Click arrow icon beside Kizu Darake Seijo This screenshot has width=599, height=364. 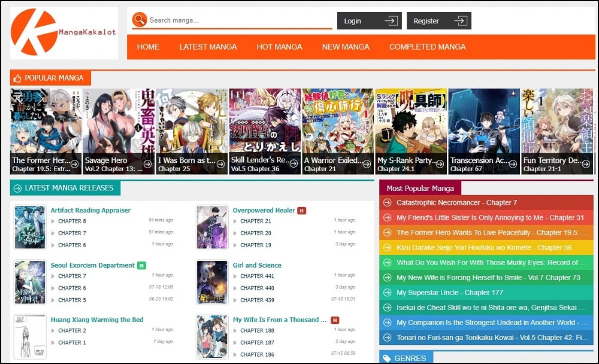388,247
